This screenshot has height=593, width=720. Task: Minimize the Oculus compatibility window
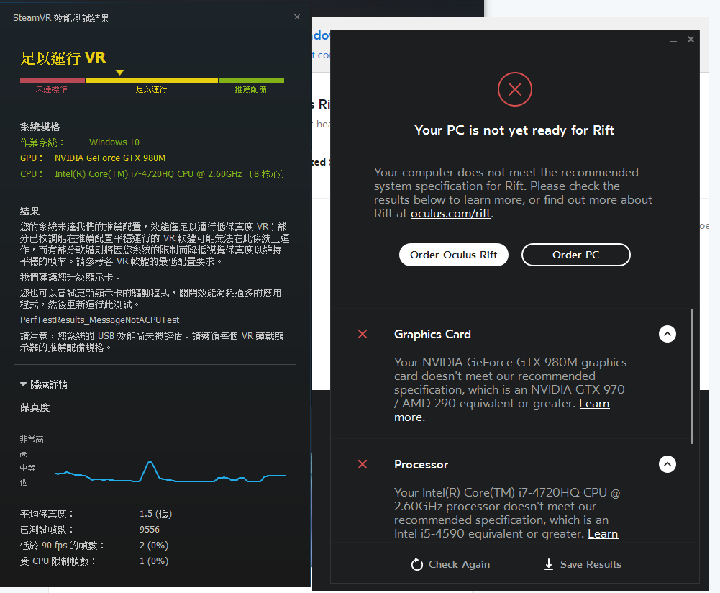tap(673, 40)
